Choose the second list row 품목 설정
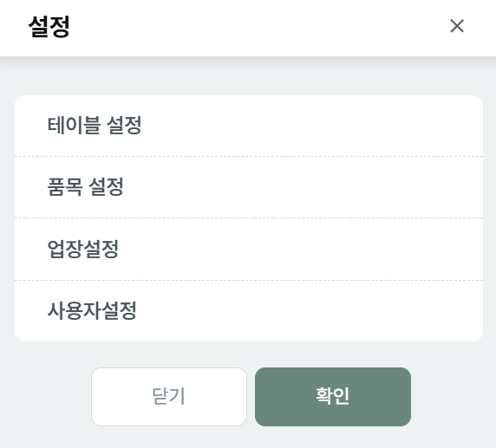This screenshot has height=448, width=496. coord(249,187)
